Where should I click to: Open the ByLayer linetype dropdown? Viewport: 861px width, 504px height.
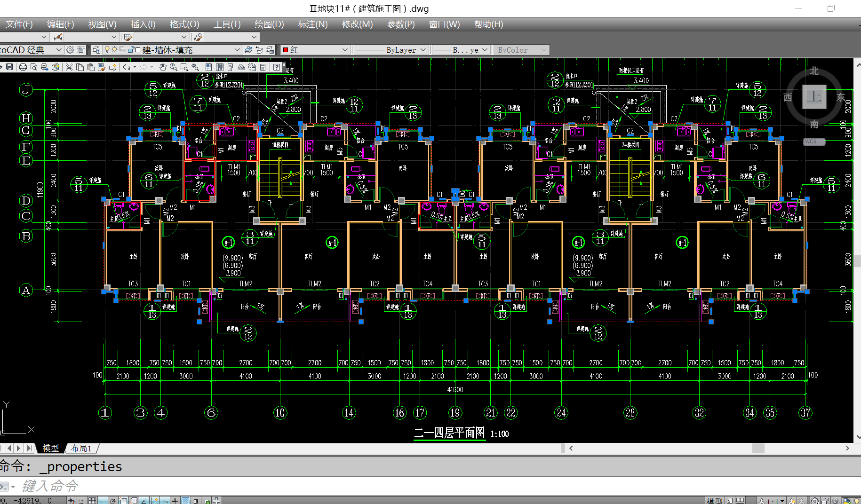pos(423,50)
